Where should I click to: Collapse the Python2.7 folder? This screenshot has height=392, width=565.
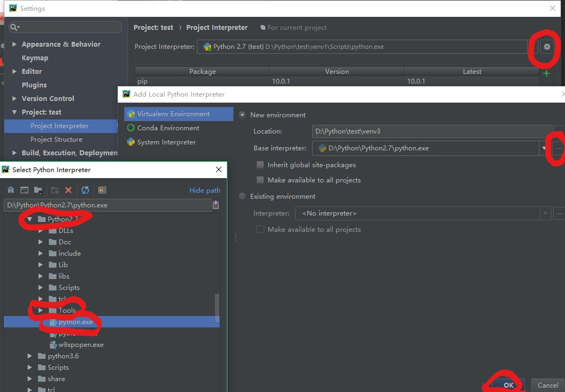(29, 219)
